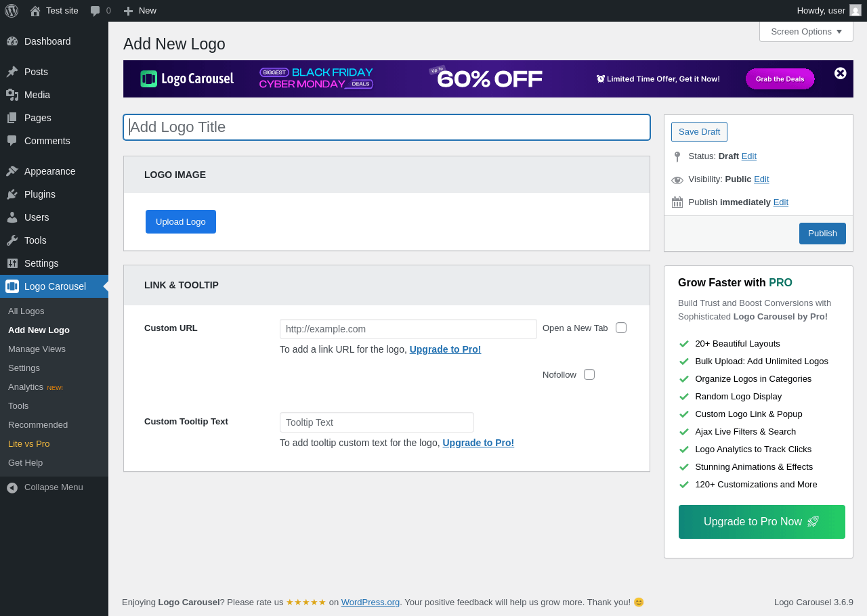Click Collapse Menu text
The image size is (867, 616).
(54, 487)
